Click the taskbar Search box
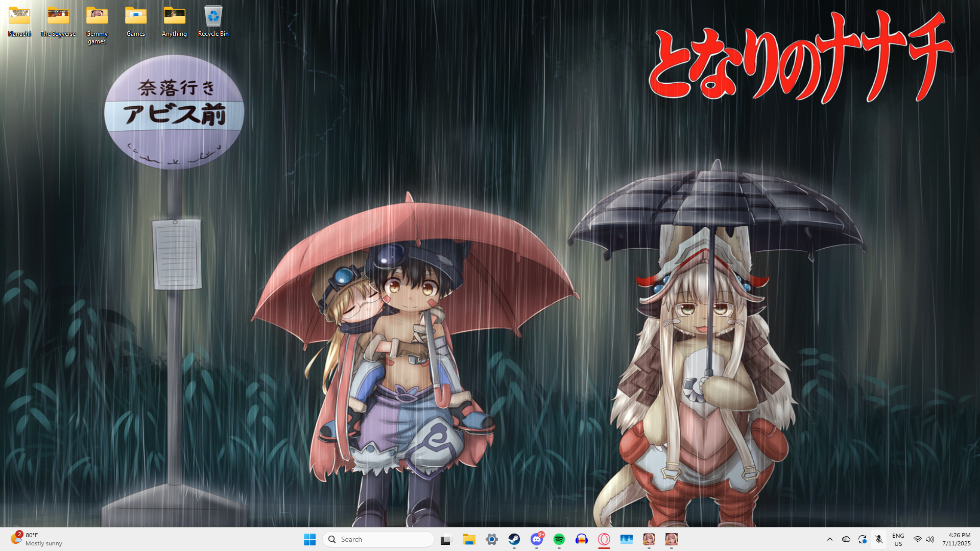This screenshot has width=980, height=551. (378, 539)
